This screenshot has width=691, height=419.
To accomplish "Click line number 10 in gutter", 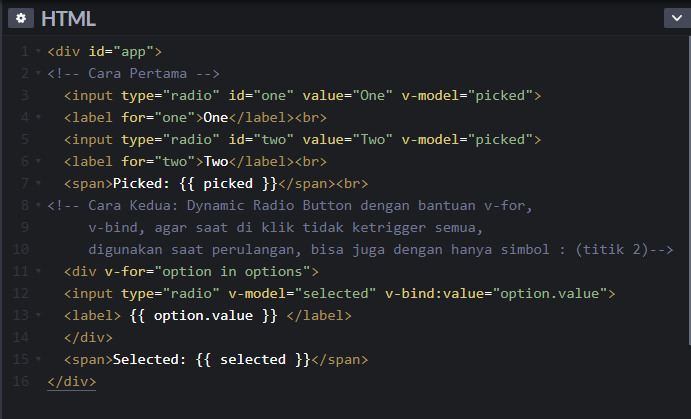I will 21,249.
